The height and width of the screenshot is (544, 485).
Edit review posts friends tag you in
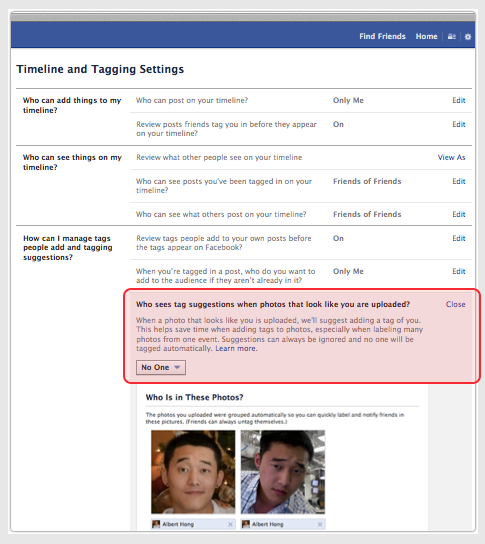click(x=459, y=124)
